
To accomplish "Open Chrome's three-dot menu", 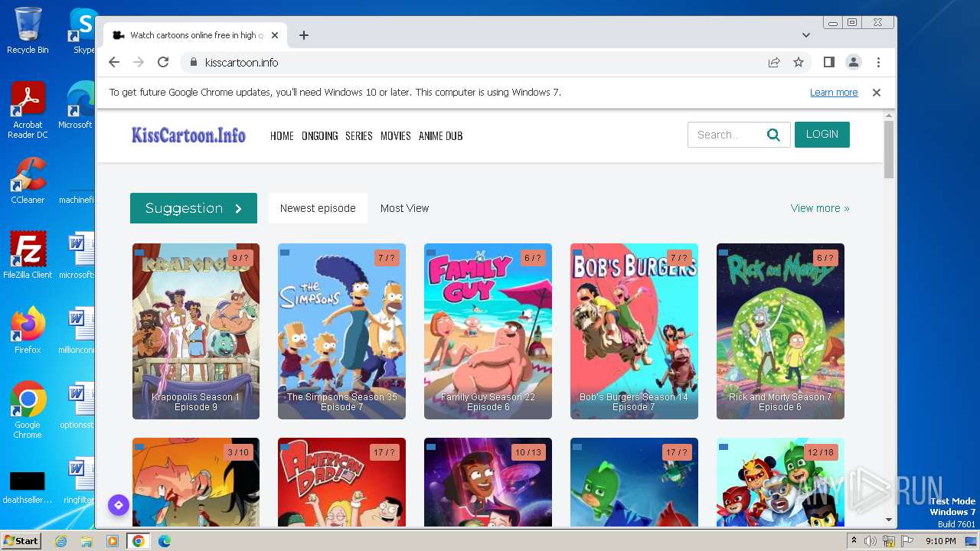I will (878, 63).
